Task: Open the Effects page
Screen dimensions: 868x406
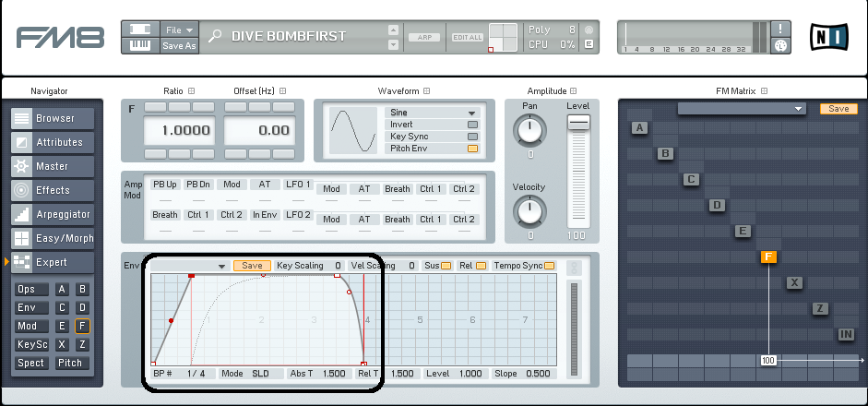Action: click(53, 190)
